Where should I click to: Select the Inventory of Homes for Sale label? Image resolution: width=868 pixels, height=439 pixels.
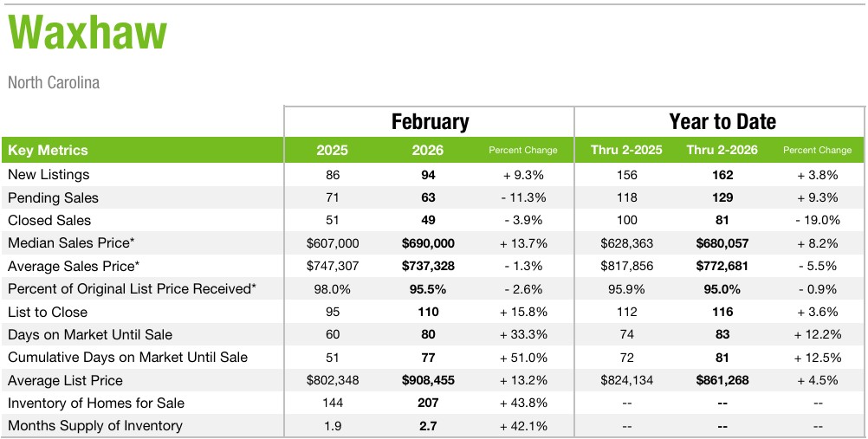coord(96,403)
